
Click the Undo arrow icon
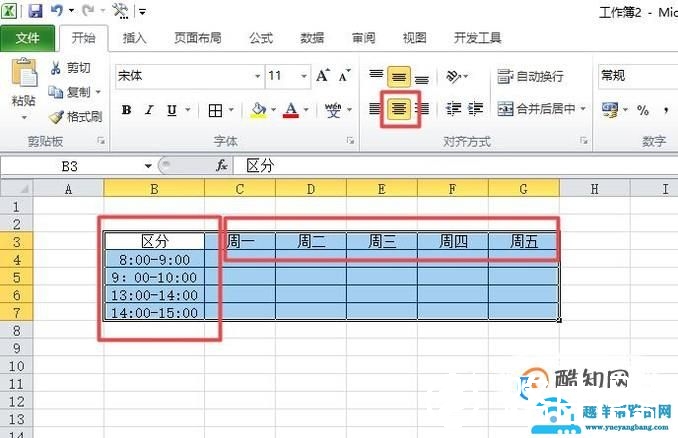coord(57,10)
